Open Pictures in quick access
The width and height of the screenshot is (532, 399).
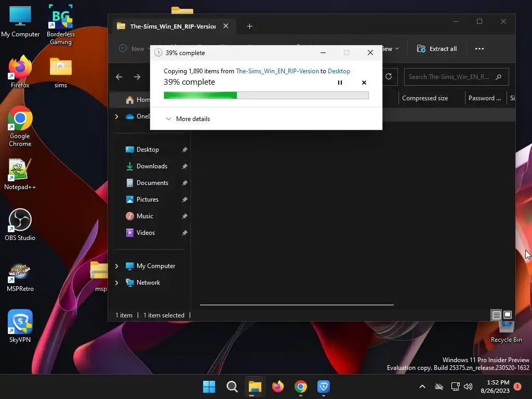[147, 199]
